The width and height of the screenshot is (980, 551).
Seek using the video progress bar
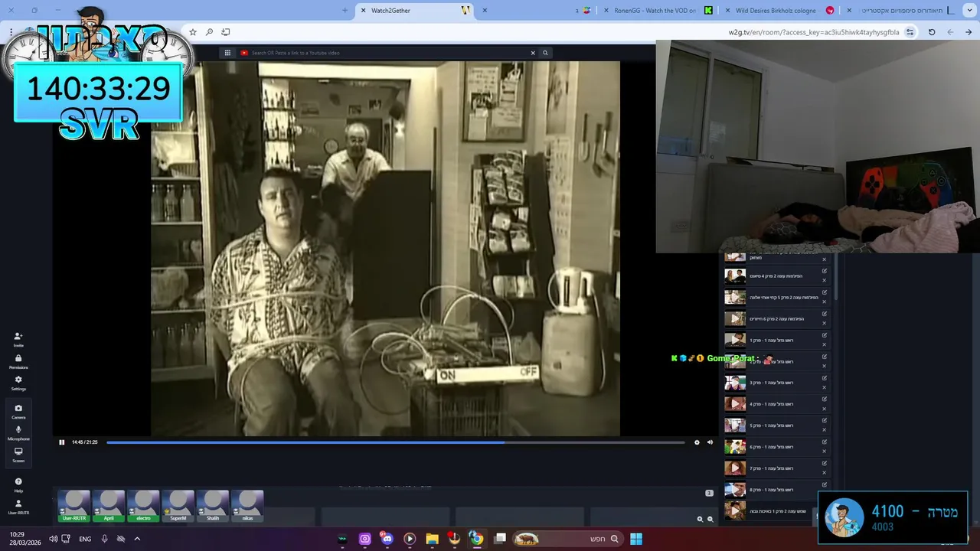(x=395, y=442)
